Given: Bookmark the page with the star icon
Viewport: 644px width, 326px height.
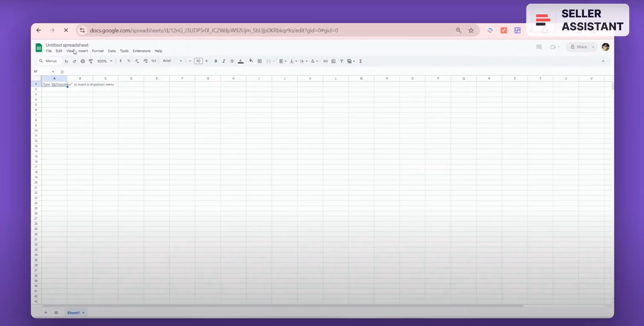Looking at the screenshot, I should coord(471,30).
